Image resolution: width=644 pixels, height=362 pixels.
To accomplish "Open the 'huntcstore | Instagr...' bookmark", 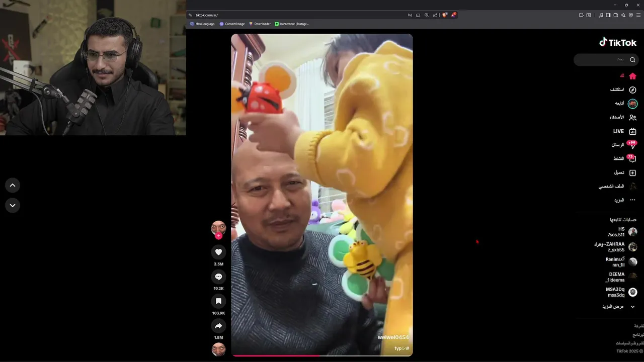I will pos(292,24).
